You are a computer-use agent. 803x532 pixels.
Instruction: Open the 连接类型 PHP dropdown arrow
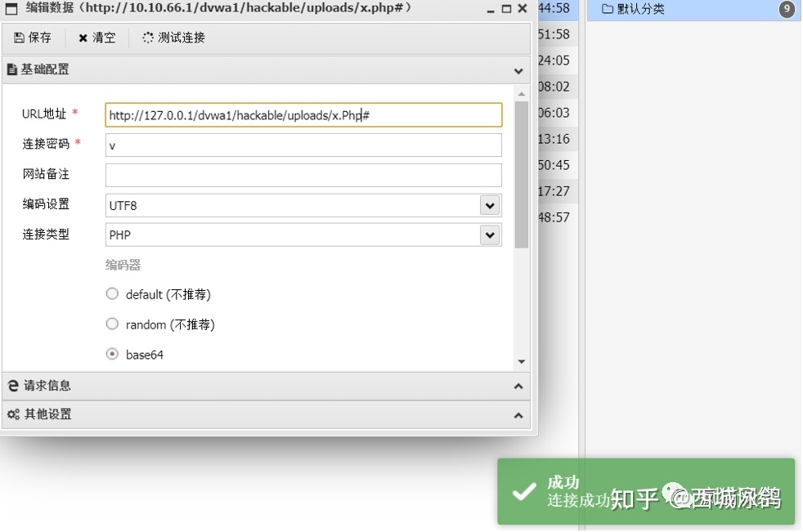(x=490, y=235)
